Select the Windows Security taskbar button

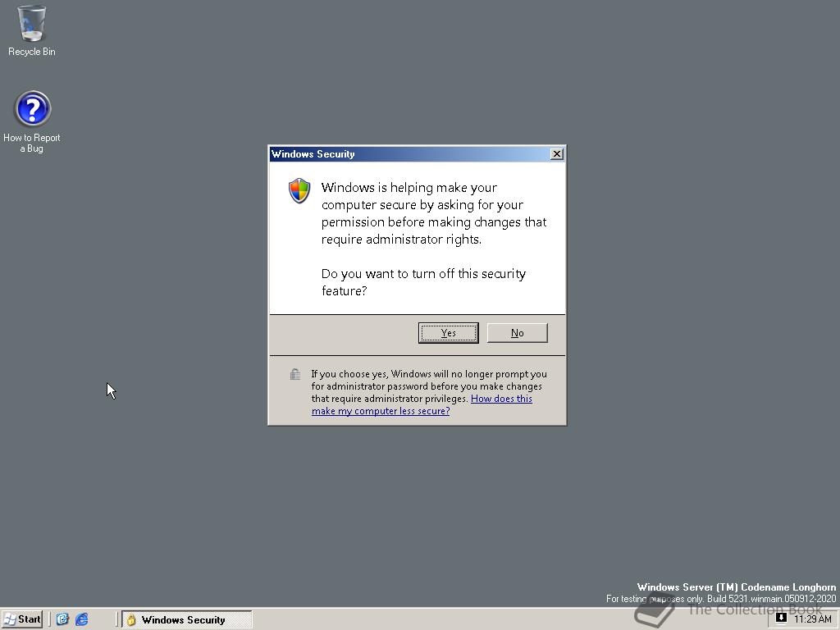tap(187, 619)
